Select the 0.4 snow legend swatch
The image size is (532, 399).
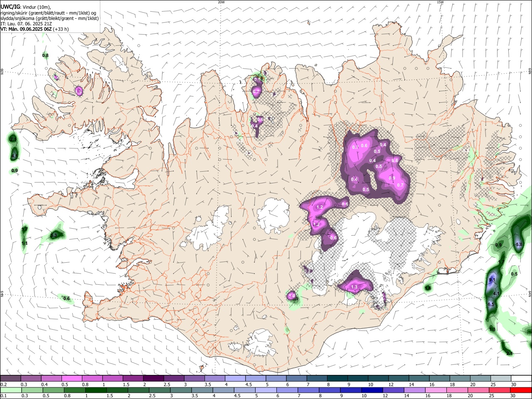point(51,379)
